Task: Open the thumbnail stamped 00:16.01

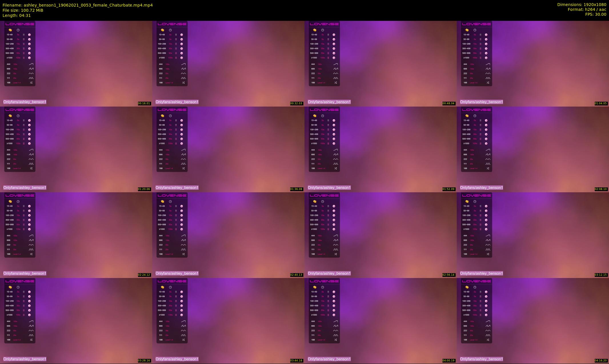Action: (76, 63)
